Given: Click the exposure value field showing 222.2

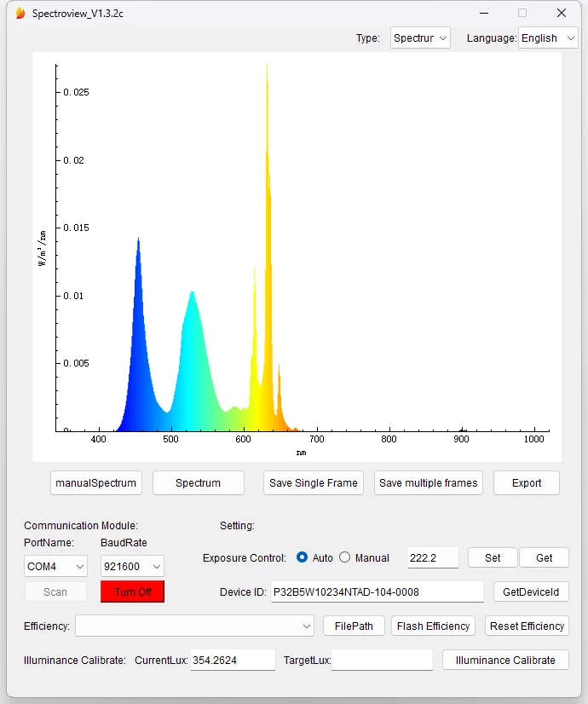Looking at the screenshot, I should click(433, 557).
